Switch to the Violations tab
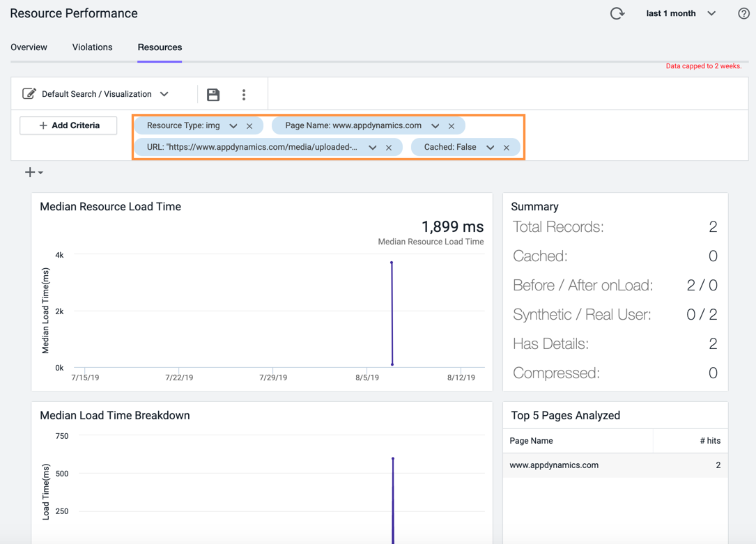756x544 pixels. pyautogui.click(x=92, y=47)
